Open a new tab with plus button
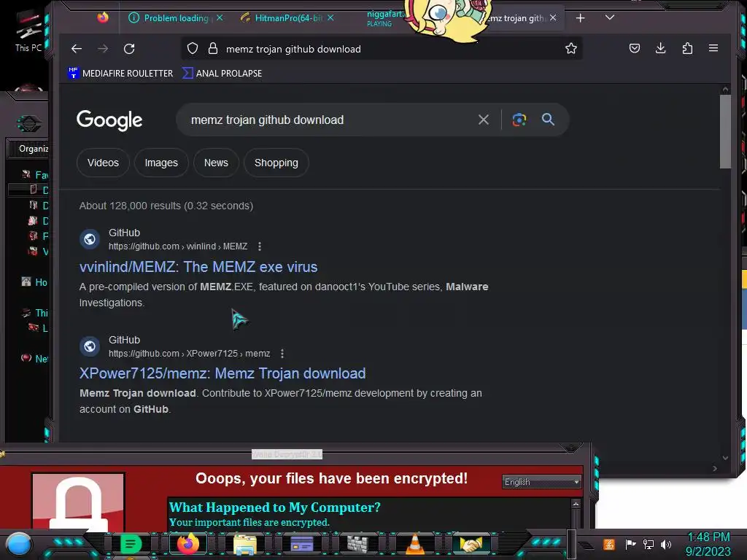747x560 pixels. pos(580,18)
